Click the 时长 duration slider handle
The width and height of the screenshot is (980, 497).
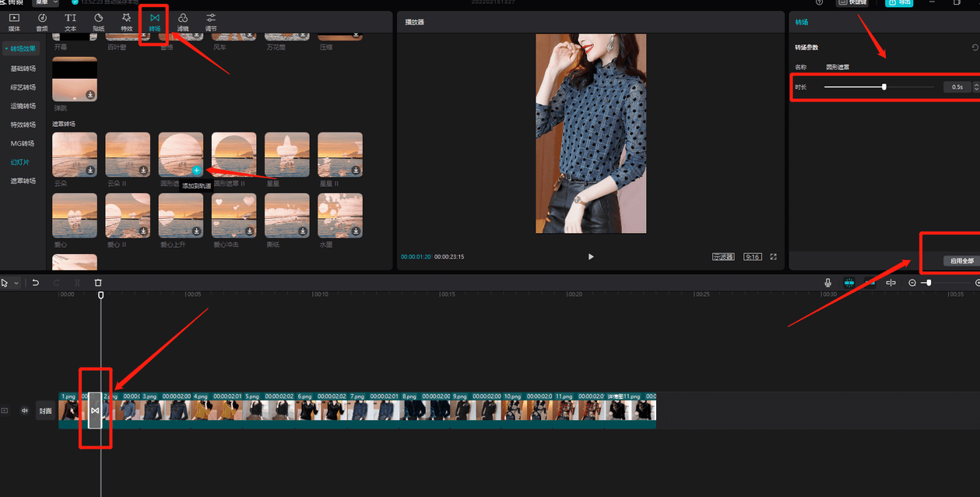[x=884, y=86]
